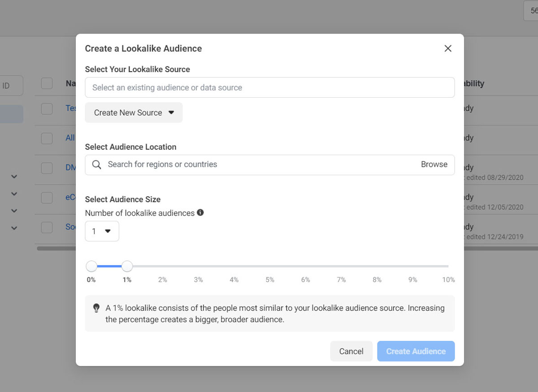Viewport: 538px width, 392px height.
Task: Check the checkbox for the first audience row
Action: tap(47, 108)
